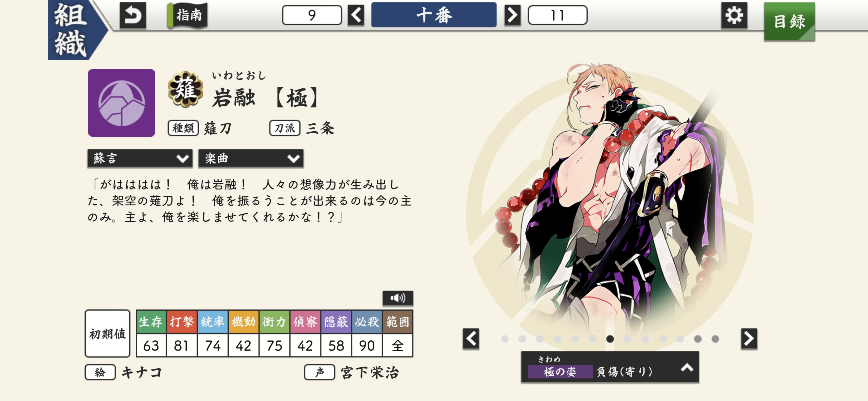
Task: Select the first illustration pagination dot
Action: (505, 339)
